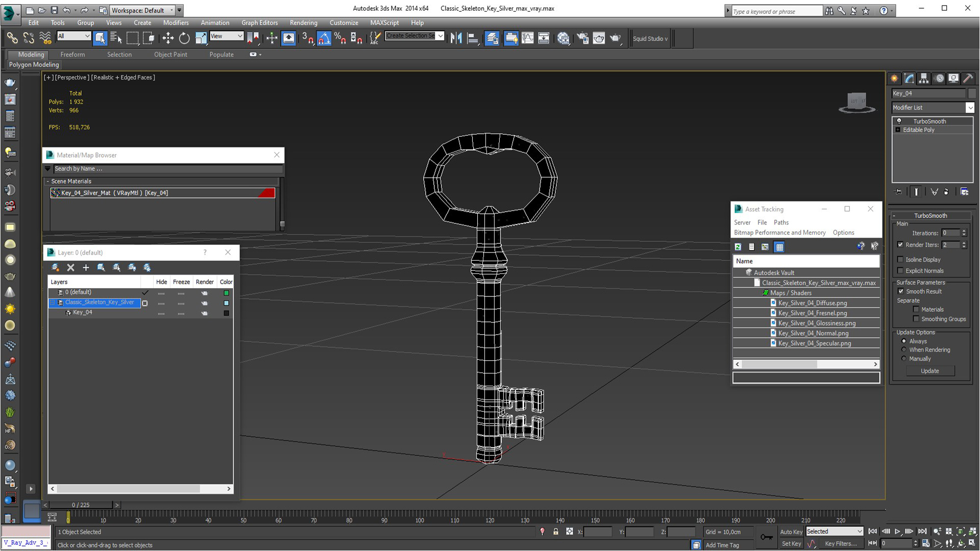This screenshot has height=551, width=980.
Task: Click the Mirror tool icon
Action: [x=456, y=38]
